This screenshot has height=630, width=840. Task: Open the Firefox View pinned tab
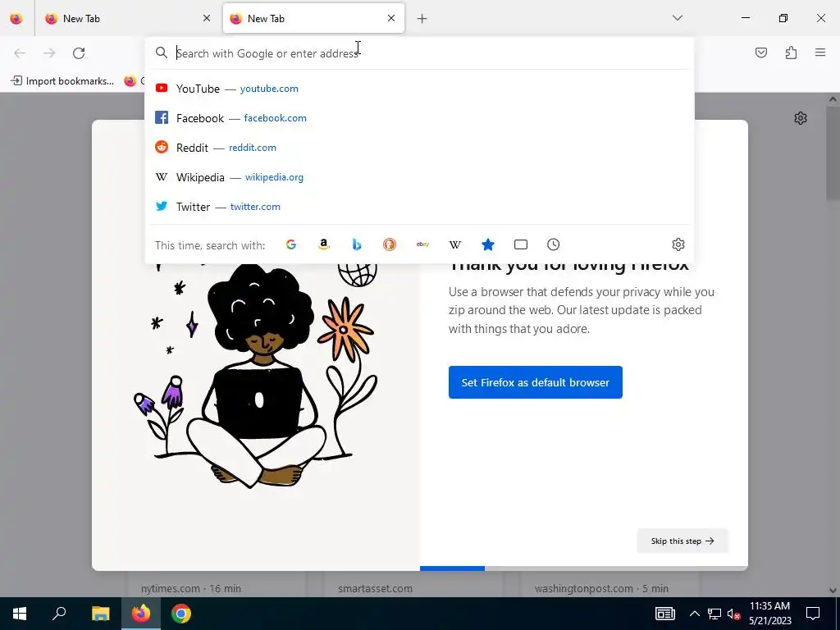pyautogui.click(x=16, y=18)
